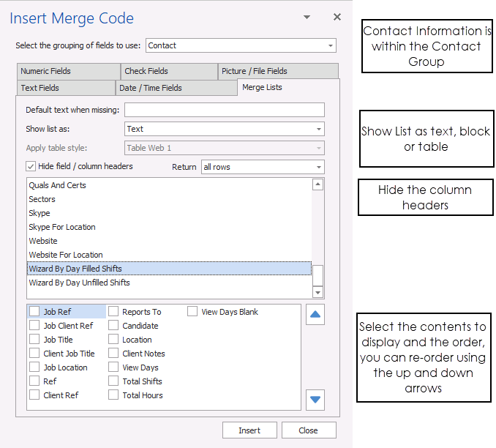Select the Picture / File Fields tab

(277, 71)
